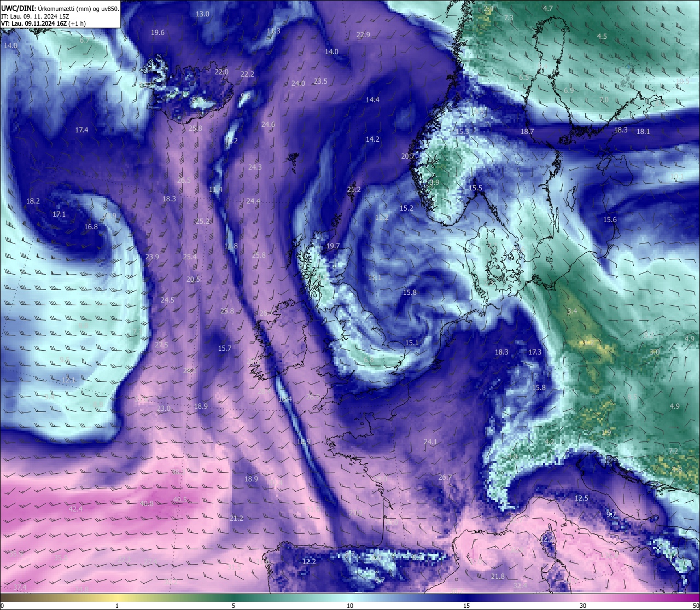Click the 18.1 value near the right edge
Screen dimensions: 700x610
click(x=643, y=131)
